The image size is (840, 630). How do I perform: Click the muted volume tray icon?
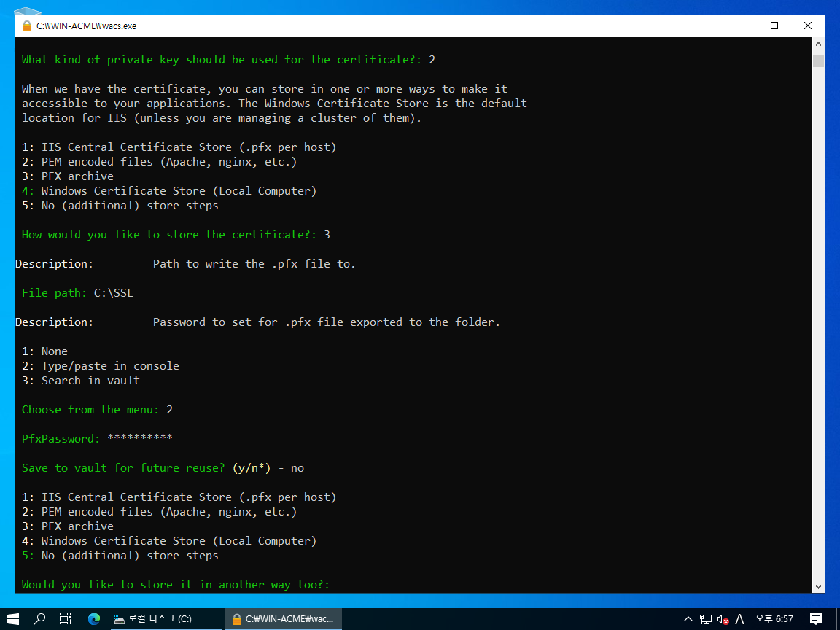723,619
